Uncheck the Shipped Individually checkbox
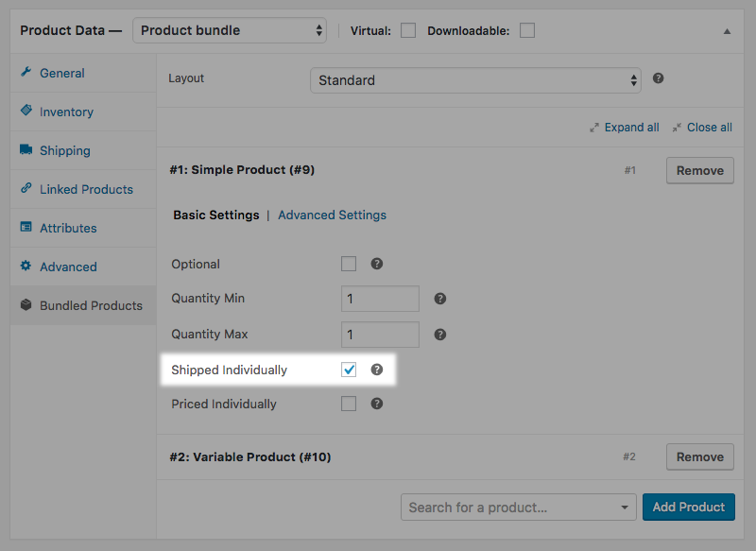The height and width of the screenshot is (551, 756). tap(349, 370)
